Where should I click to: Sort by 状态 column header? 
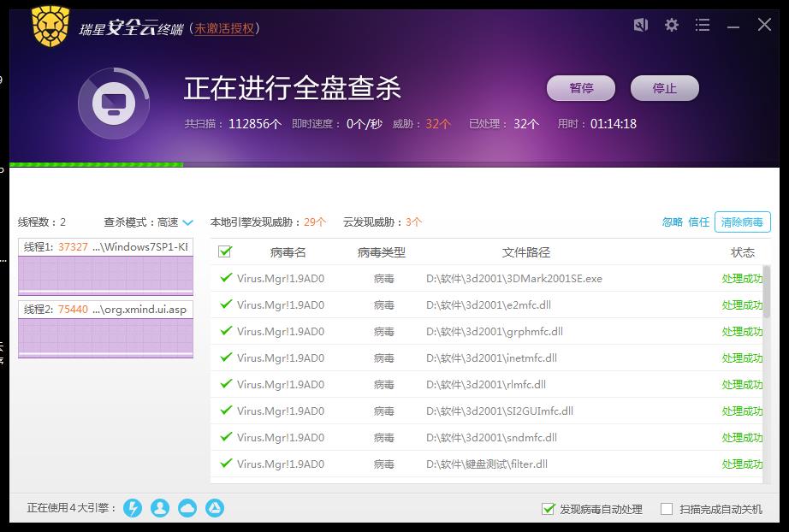(743, 252)
